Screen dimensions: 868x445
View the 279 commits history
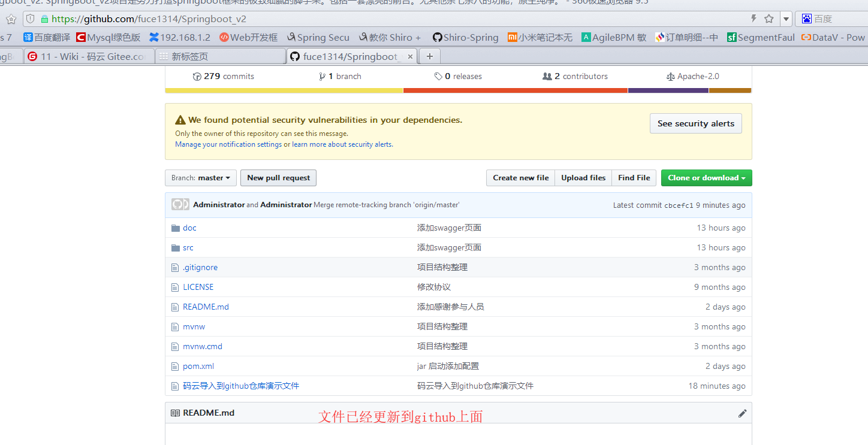(224, 76)
